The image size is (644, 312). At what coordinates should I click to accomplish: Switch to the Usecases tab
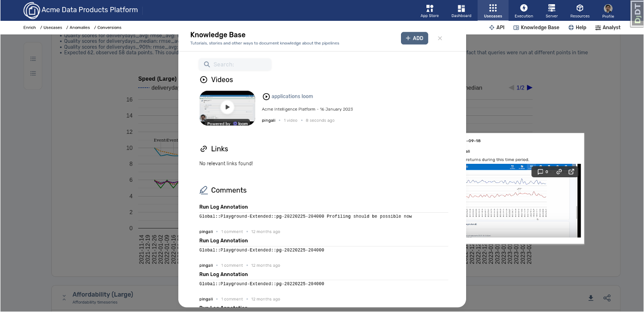coord(492,10)
